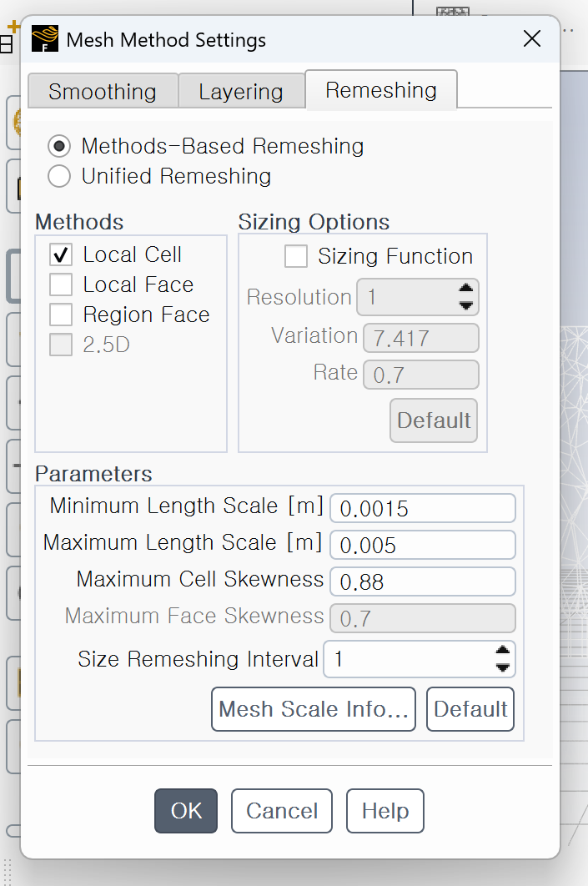Focus the Maximum Cell Skewness field

pyautogui.click(x=422, y=581)
